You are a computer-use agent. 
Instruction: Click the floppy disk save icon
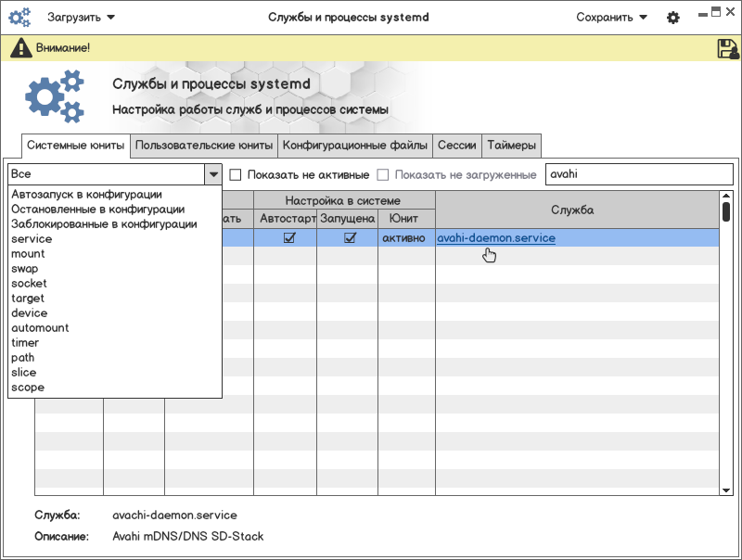pos(727,49)
